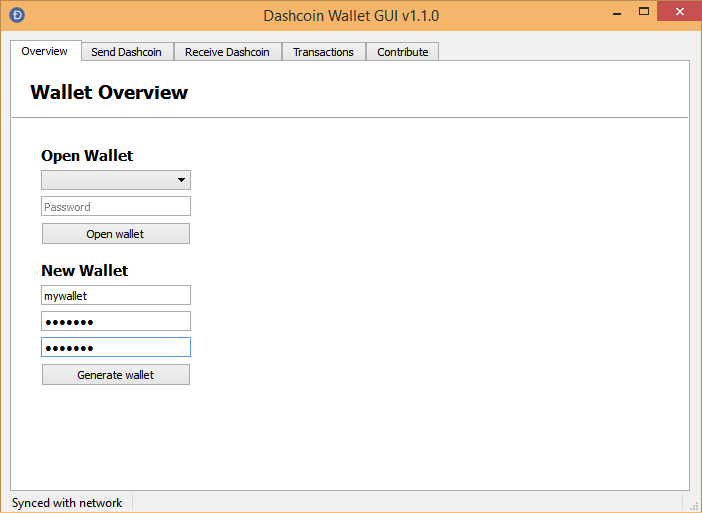This screenshot has width=702, height=513.
Task: Click the resize grip in status bar corner
Action: (694, 505)
